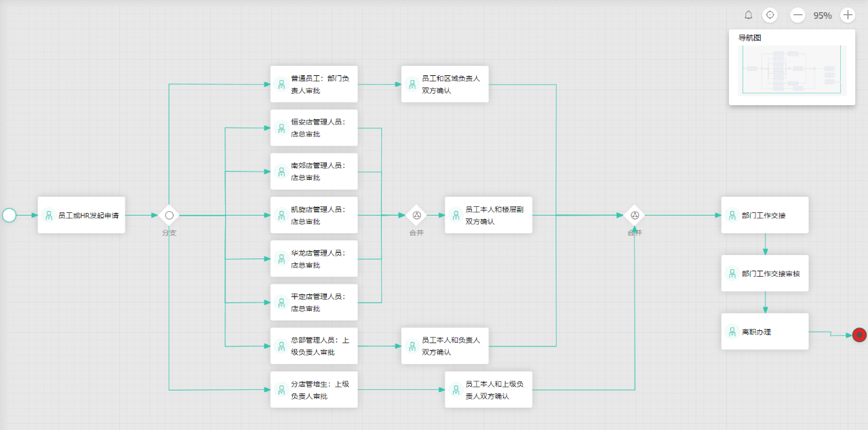Select the 分店管培生 approval node
The image size is (868, 430).
314,389
